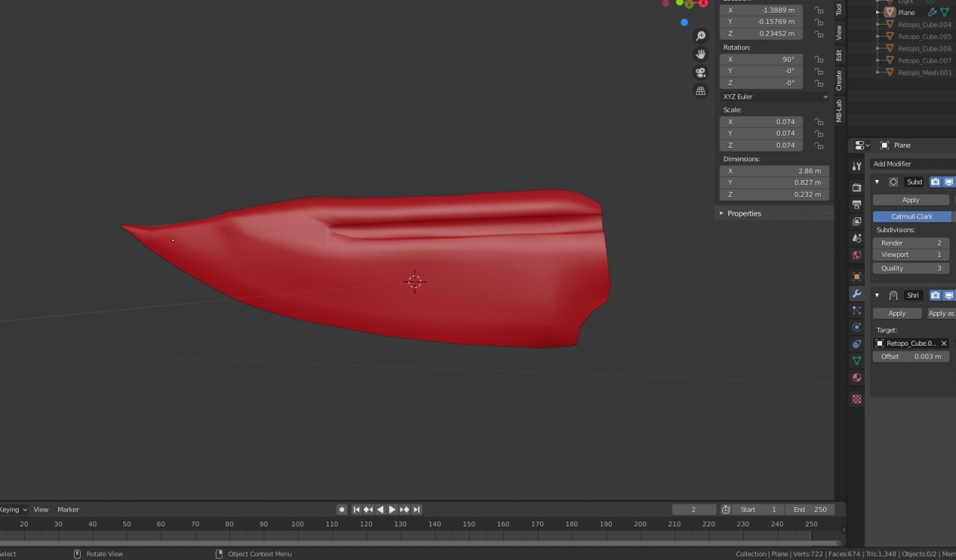Toggle Subdivision modifier render camera button
Screen dimensions: 956x560
tap(935, 182)
